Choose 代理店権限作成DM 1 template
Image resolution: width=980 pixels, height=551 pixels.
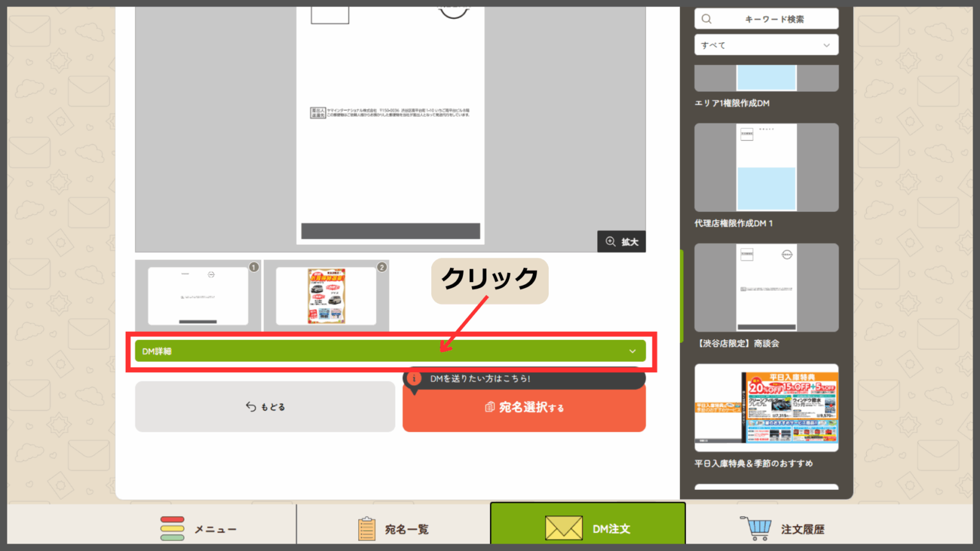[766, 168]
